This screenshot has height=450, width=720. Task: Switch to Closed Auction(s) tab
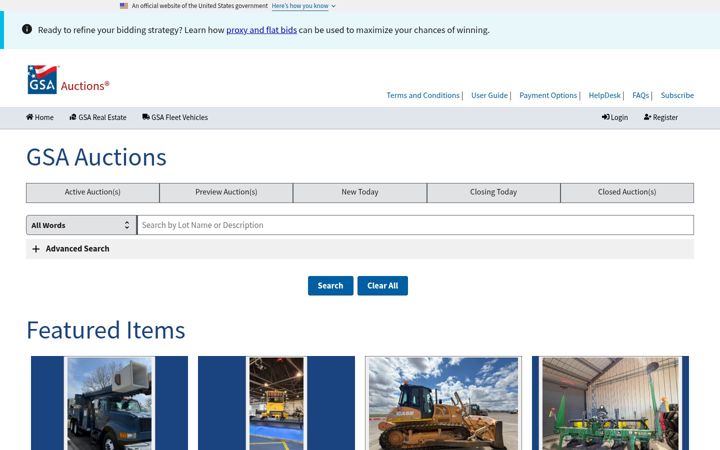(627, 192)
